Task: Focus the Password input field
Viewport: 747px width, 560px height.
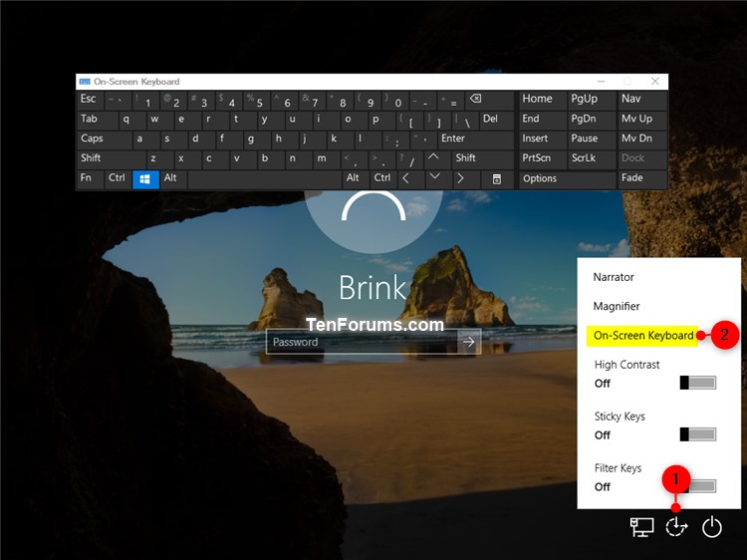Action: pyautogui.click(x=363, y=342)
